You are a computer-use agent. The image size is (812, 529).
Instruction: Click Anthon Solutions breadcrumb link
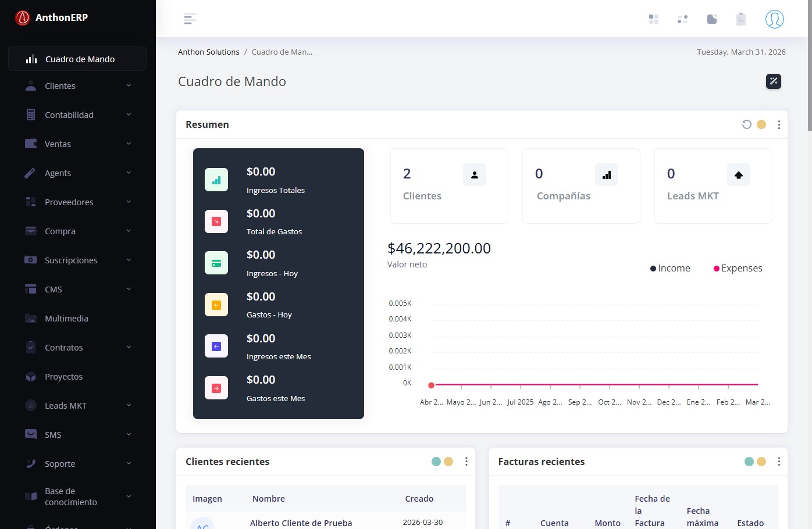point(208,52)
